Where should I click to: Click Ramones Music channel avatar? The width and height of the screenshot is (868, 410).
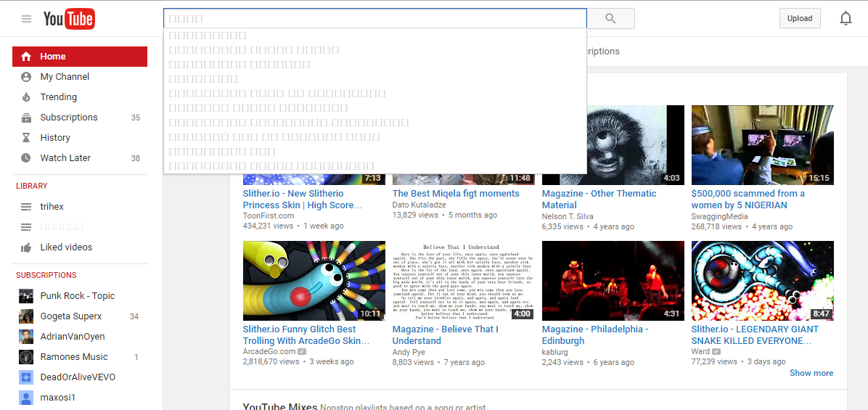pos(26,357)
